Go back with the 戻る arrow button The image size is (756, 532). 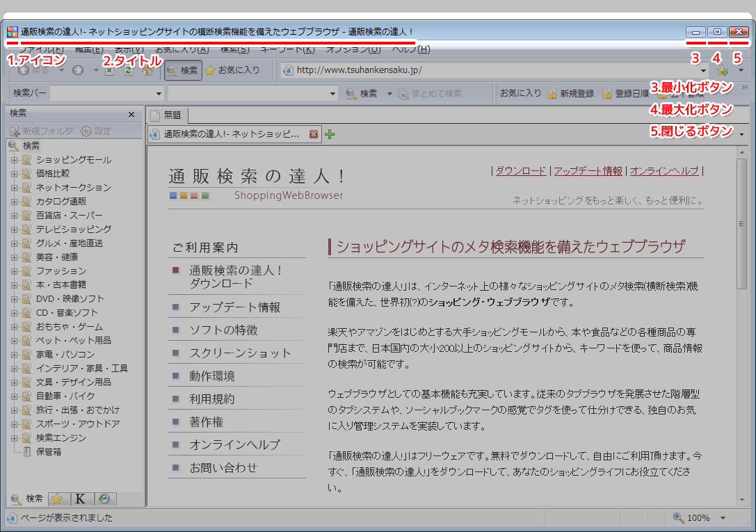click(x=33, y=70)
